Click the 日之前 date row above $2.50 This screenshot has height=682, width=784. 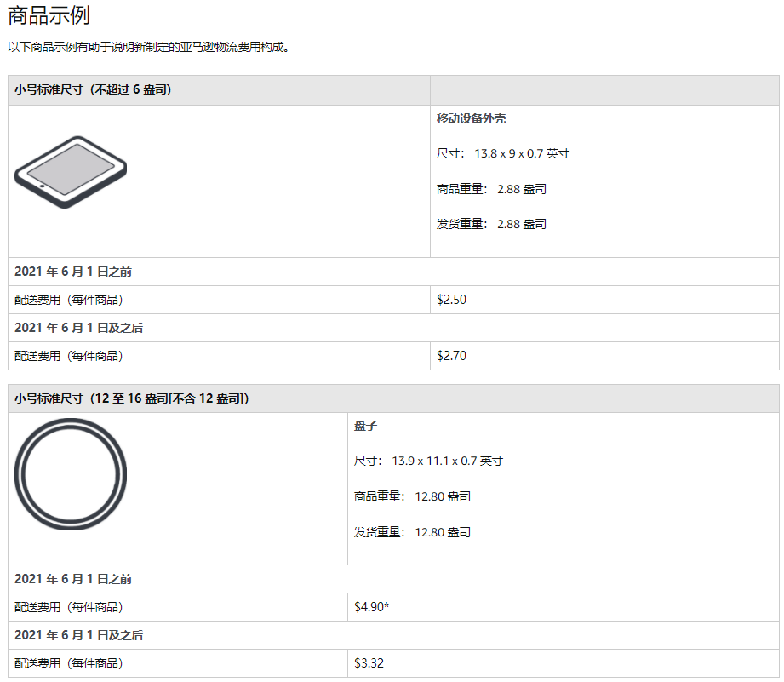point(73,272)
